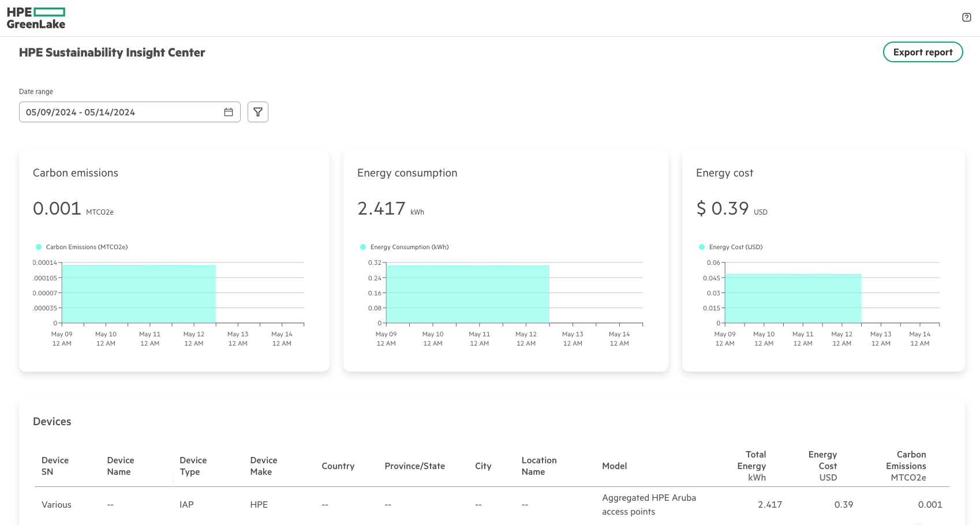Sort by the Device Make column header
The height and width of the screenshot is (525, 980).
[x=264, y=466]
